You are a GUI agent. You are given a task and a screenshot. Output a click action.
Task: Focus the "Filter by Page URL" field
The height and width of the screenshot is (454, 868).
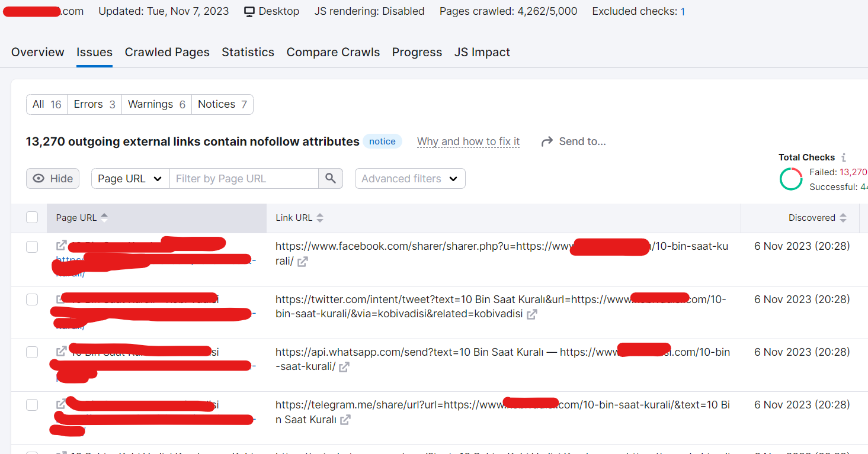click(244, 179)
